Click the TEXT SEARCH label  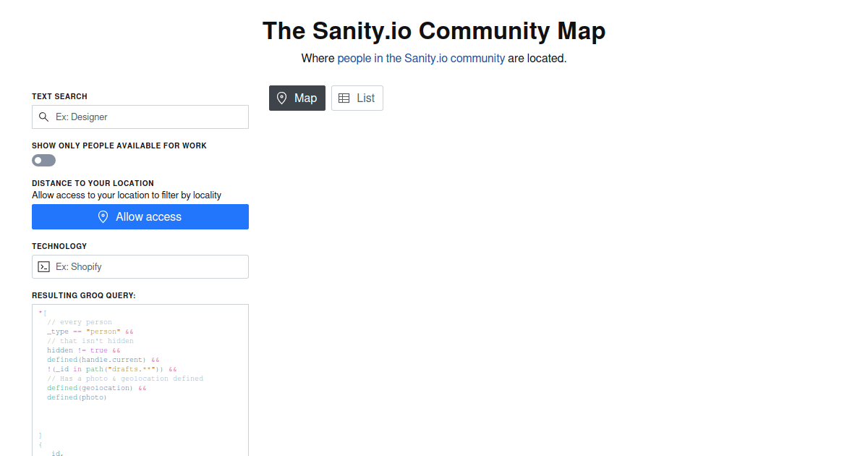coord(59,96)
